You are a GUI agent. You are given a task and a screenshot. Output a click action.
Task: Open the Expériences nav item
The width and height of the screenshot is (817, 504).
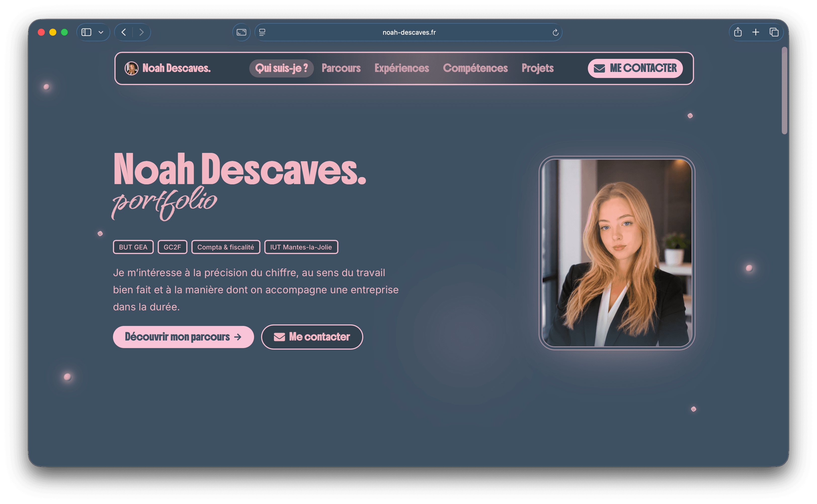click(402, 68)
